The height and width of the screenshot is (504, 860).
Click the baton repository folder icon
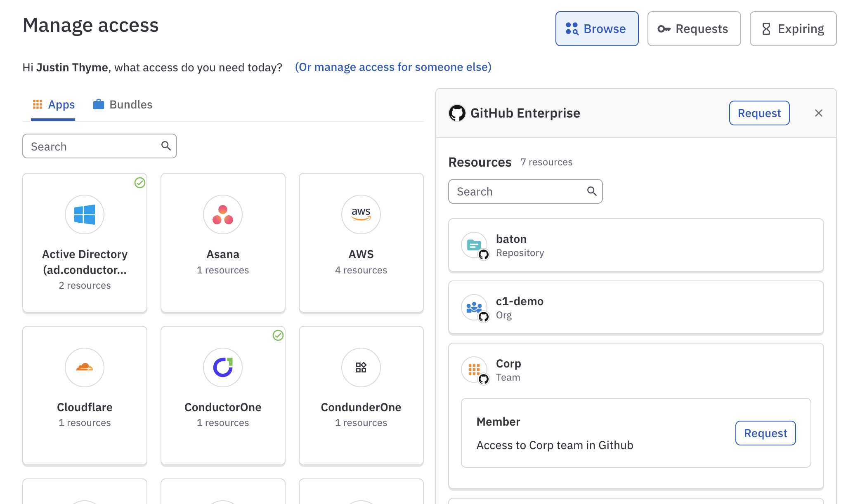[474, 245]
